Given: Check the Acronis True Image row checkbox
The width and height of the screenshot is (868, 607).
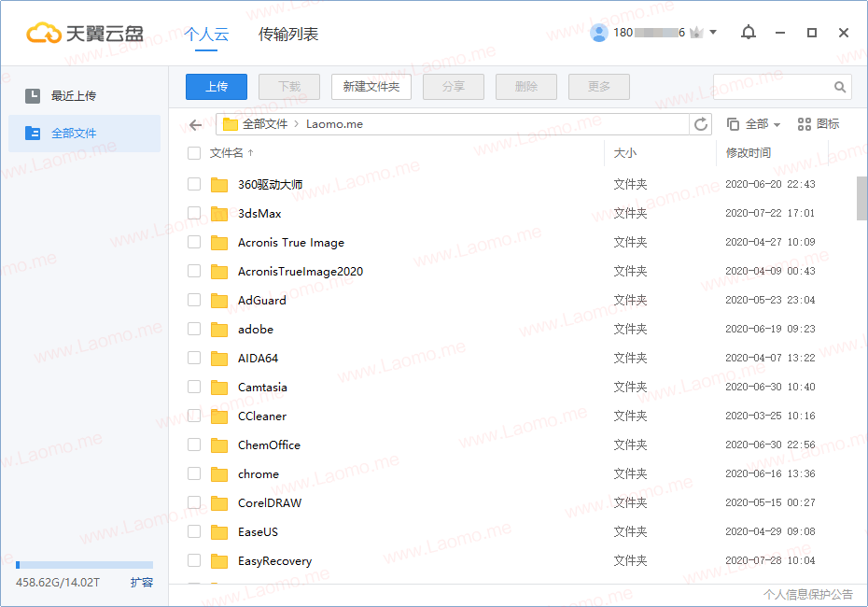Looking at the screenshot, I should [194, 242].
